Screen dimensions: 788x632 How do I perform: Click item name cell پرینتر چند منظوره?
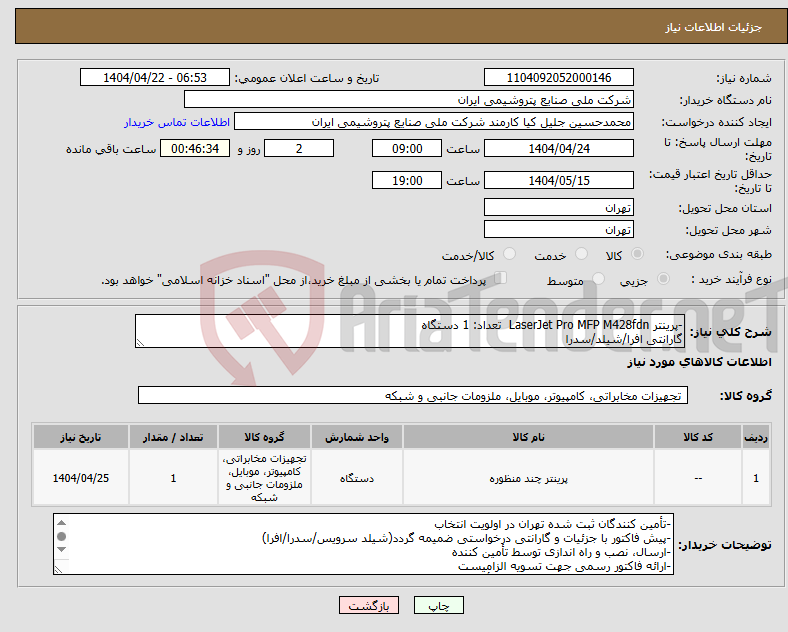pyautogui.click(x=528, y=478)
